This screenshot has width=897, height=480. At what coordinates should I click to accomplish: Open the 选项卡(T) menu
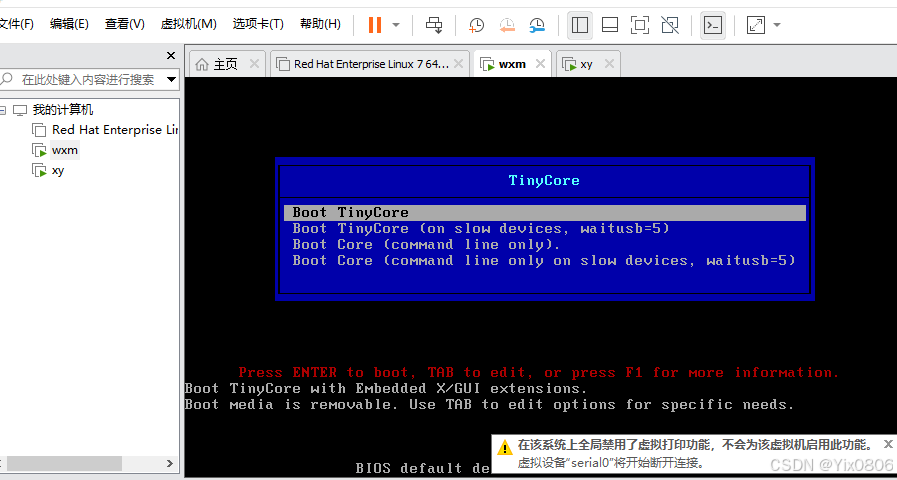(258, 24)
